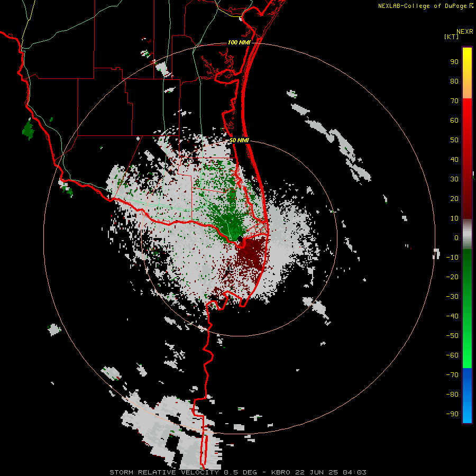This screenshot has width=476, height=476.
Task: Pick the blue segment of the color bar
Action: [x=467, y=396]
